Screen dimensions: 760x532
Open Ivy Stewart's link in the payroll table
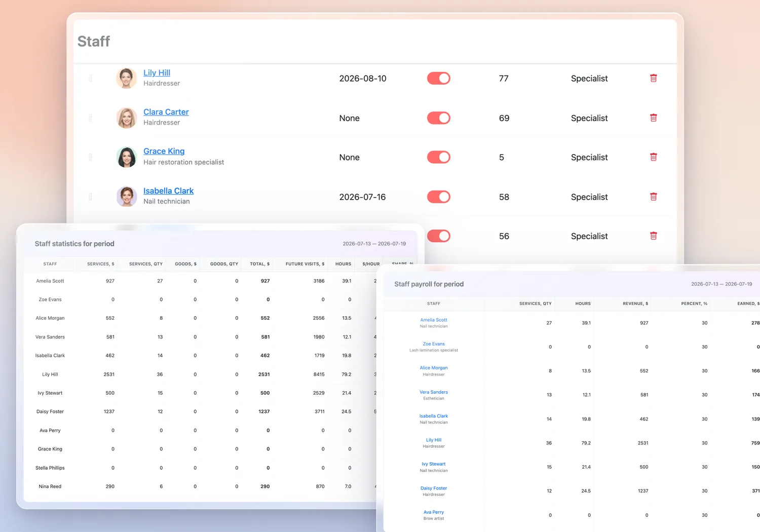click(x=434, y=464)
